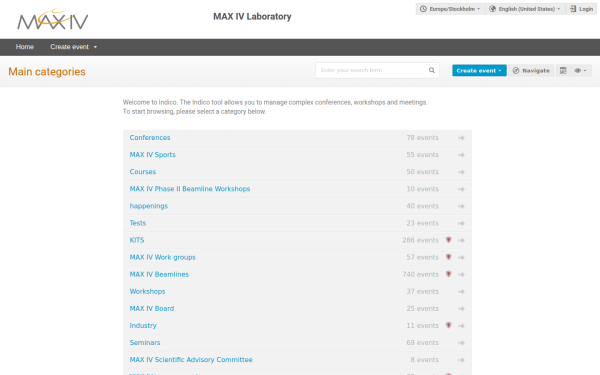Click protection shield in MAX IV Beamlines row
Image resolution: width=600 pixels, height=375 pixels.
coord(448,274)
